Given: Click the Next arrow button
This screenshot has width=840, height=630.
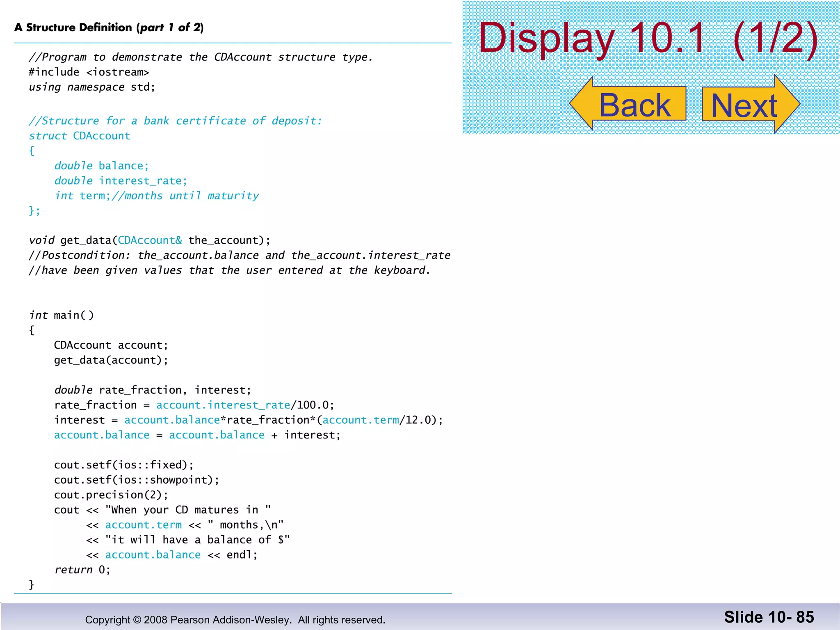Looking at the screenshot, I should click(x=751, y=104).
